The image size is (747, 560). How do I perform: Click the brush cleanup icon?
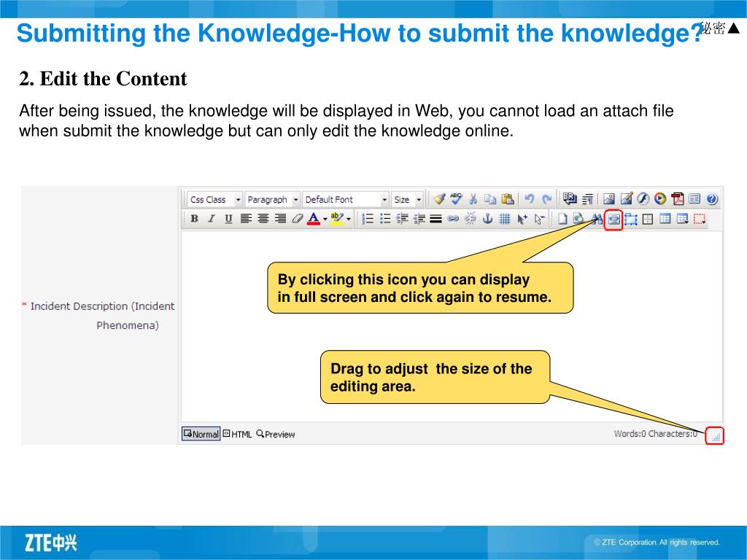pyautogui.click(x=439, y=198)
